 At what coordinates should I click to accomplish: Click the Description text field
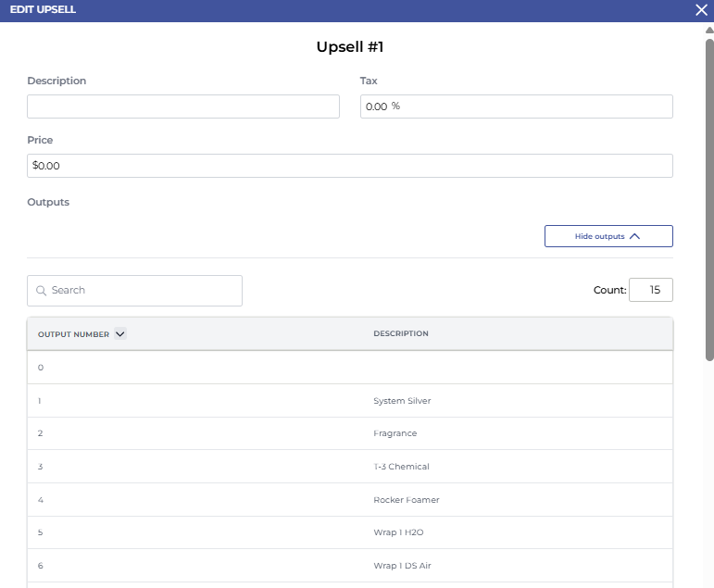tap(183, 106)
